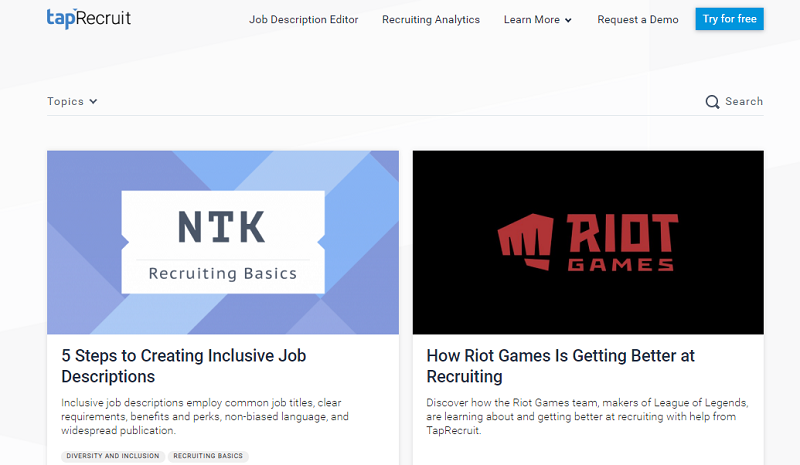This screenshot has height=465, width=800.
Task: Click the search magnifier icon
Action: pos(712,102)
